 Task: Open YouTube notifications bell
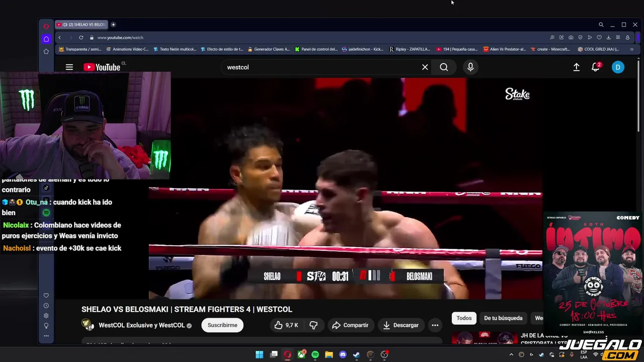click(596, 67)
